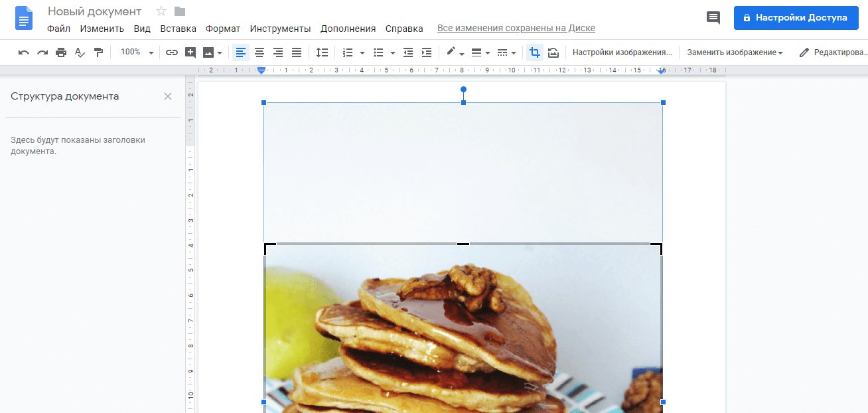Toggle justified text alignment
The height and width of the screenshot is (413, 868).
297,52
